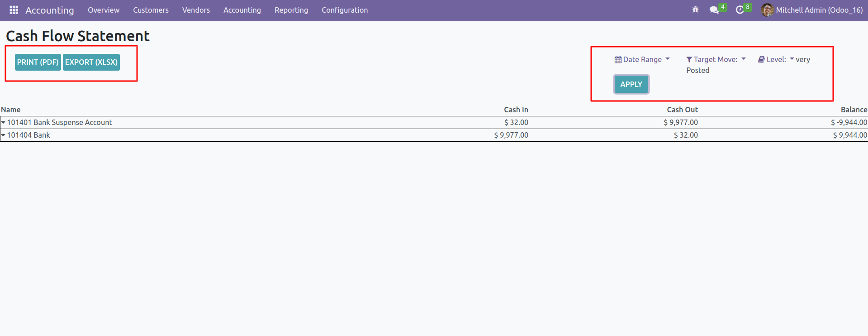Viewport: 868px width, 336px height.
Task: Open the activities clock icon
Action: click(x=740, y=10)
